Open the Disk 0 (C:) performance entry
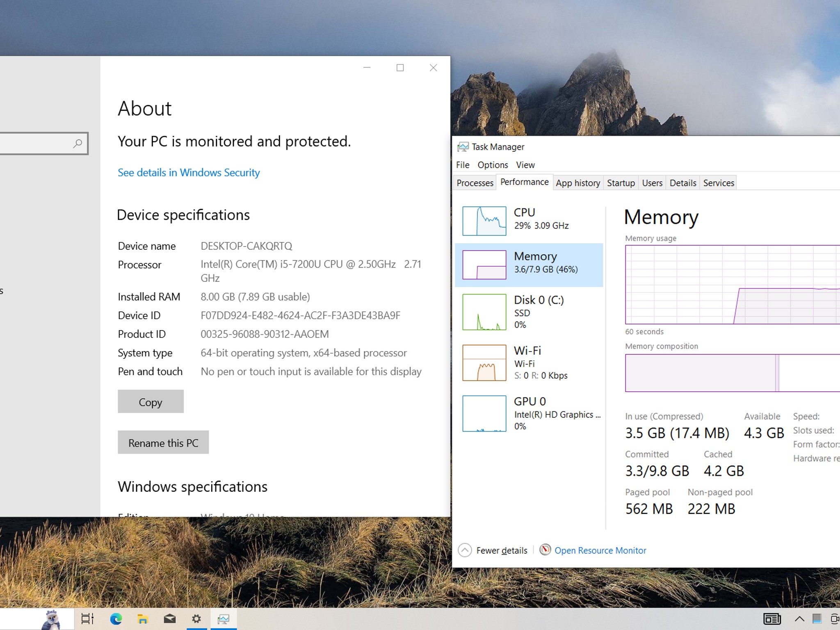This screenshot has height=630, width=840. [529, 312]
